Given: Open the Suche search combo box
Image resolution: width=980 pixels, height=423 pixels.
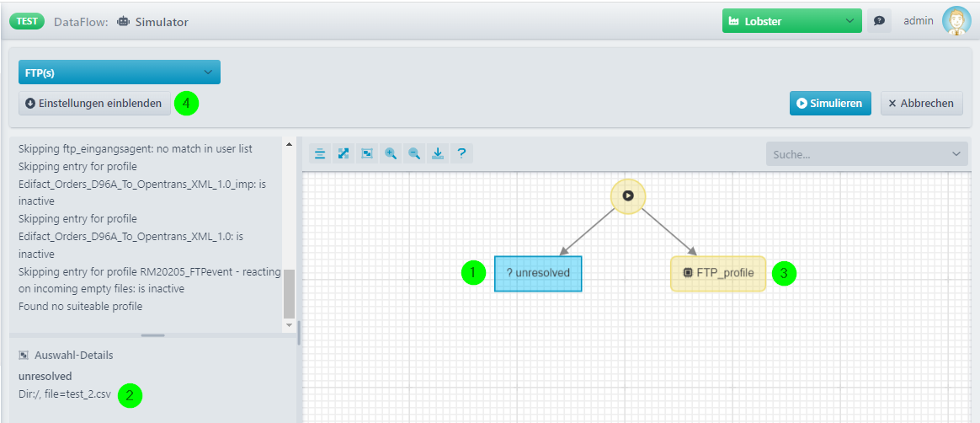Looking at the screenshot, I should pyautogui.click(x=866, y=154).
